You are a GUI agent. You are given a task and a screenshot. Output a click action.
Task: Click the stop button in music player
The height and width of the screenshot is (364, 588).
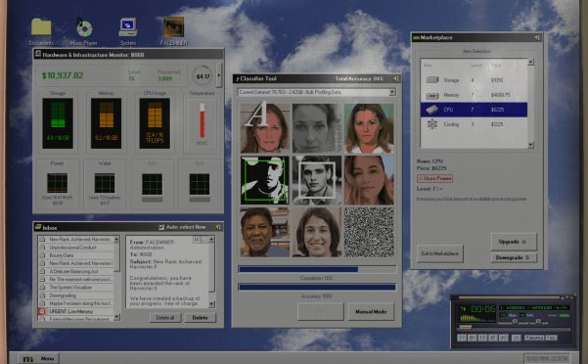tap(493, 338)
